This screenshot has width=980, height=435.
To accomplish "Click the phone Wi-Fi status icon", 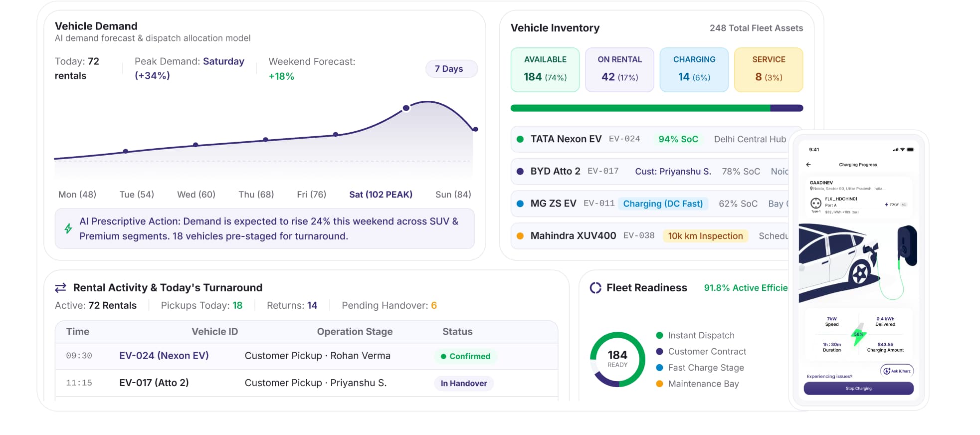I will (x=902, y=150).
